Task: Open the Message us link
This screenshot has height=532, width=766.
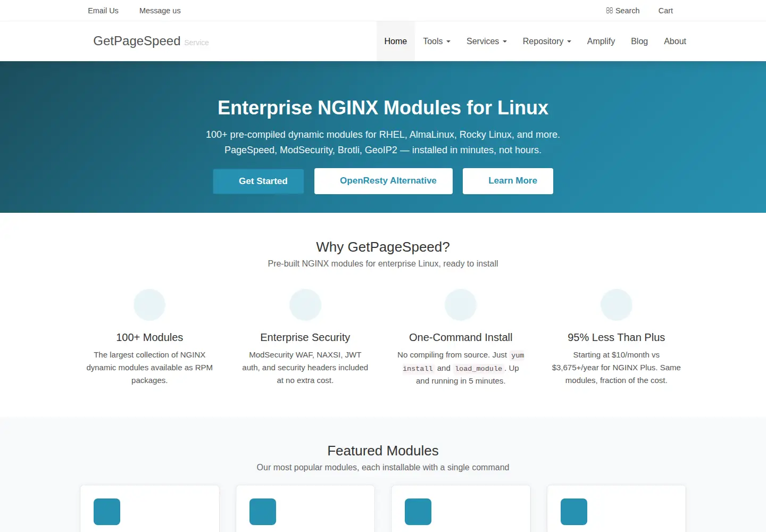Action: [160, 11]
